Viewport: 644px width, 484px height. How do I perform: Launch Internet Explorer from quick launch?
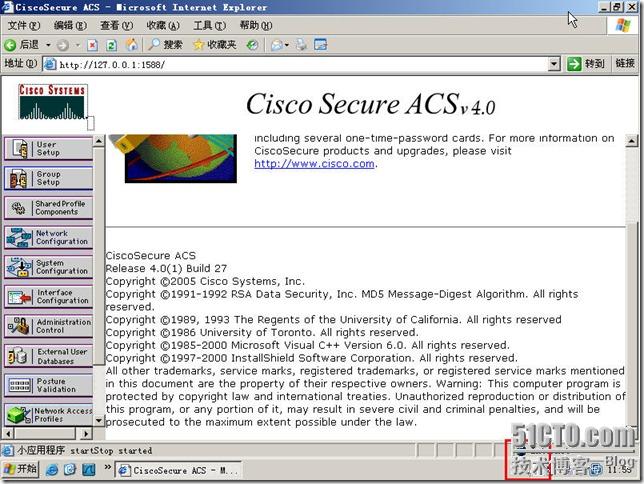[x=52, y=469]
